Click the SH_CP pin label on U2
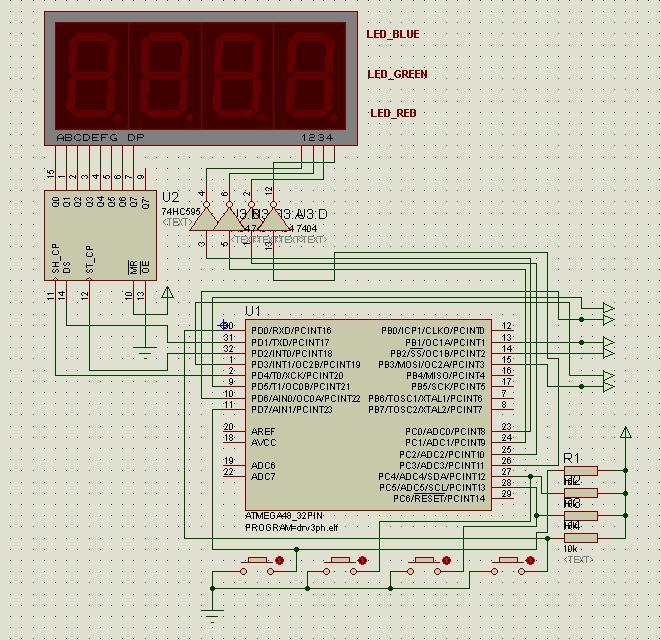Screen dimensions: 661x640 click(56, 258)
